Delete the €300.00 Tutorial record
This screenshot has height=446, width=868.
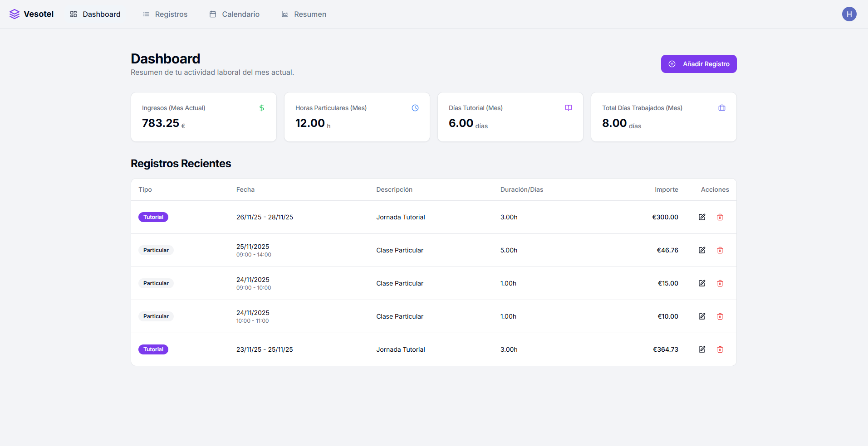point(720,217)
